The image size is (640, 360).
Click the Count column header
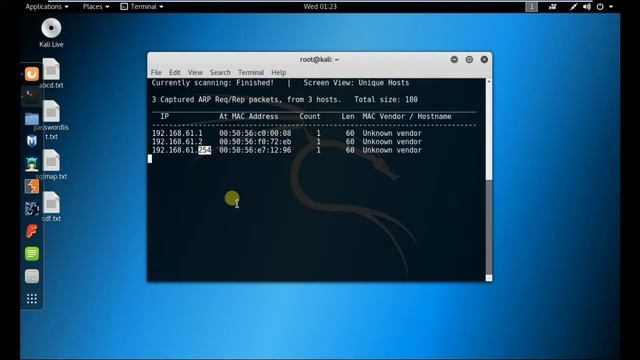tap(310, 116)
